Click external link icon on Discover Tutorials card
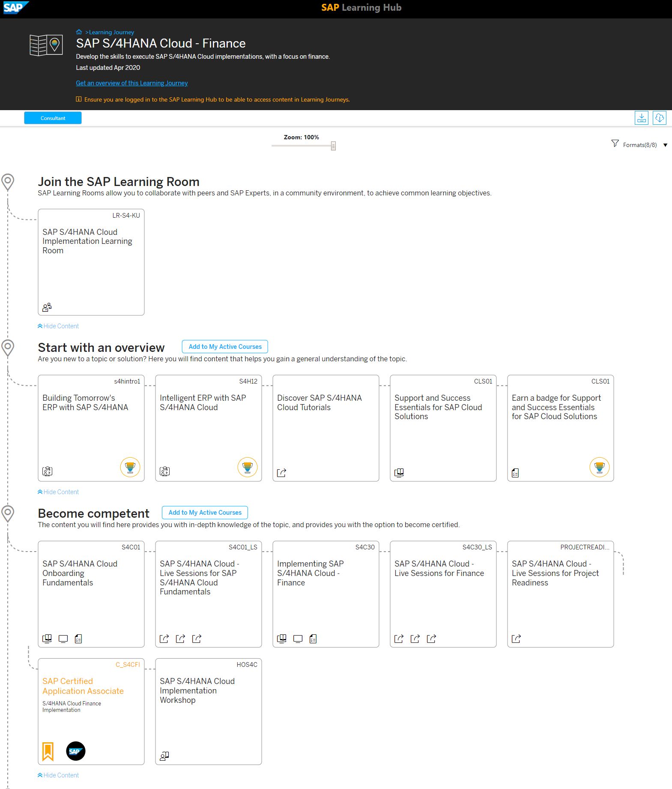The height and width of the screenshot is (789, 672). click(x=281, y=473)
